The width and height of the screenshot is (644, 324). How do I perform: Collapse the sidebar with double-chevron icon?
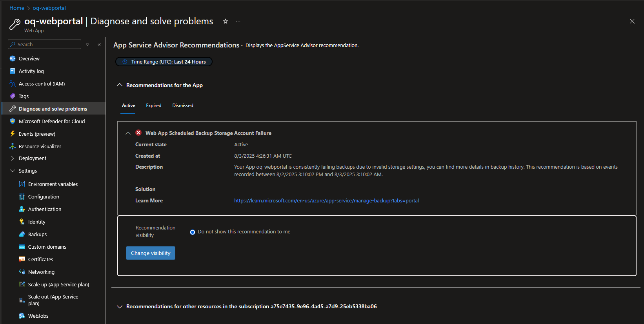tap(99, 44)
